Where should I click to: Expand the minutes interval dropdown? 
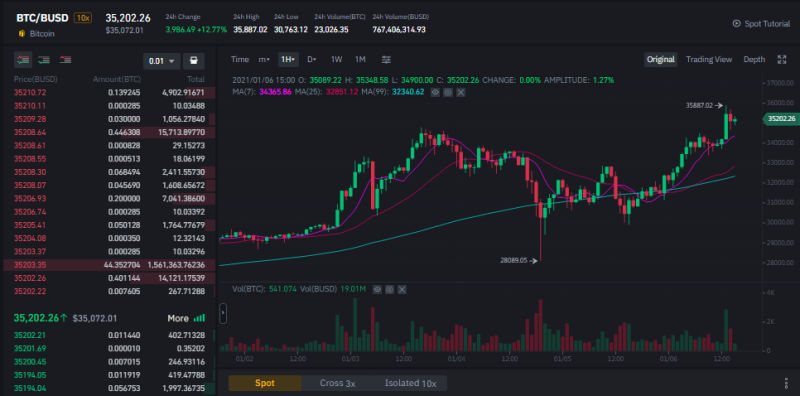[x=264, y=59]
